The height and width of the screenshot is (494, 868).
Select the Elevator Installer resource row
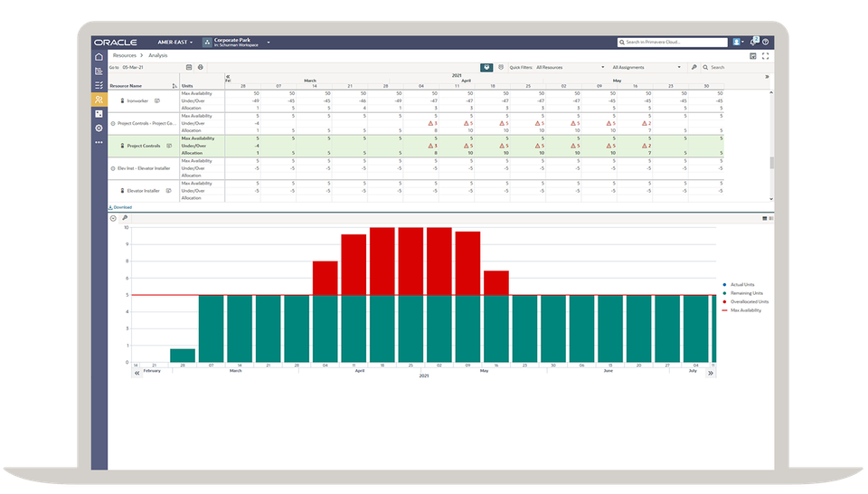point(416,191)
